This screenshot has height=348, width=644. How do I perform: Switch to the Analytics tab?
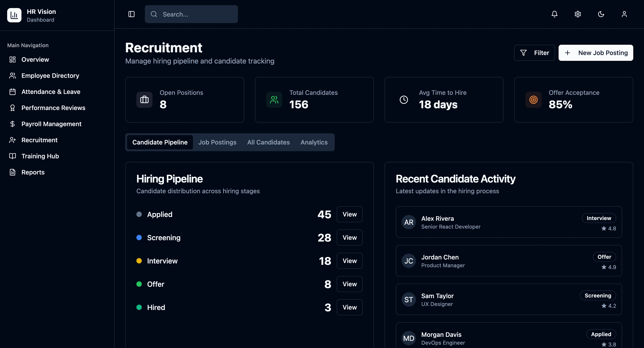tap(314, 142)
